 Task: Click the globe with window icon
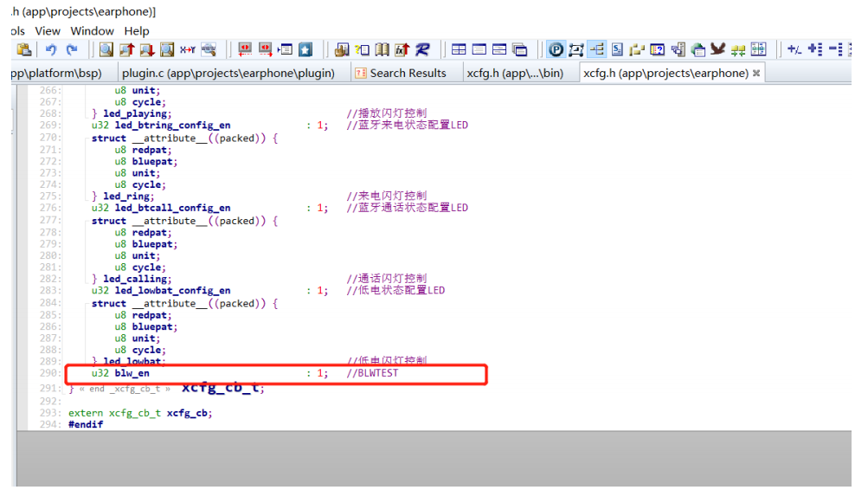tap(698, 50)
